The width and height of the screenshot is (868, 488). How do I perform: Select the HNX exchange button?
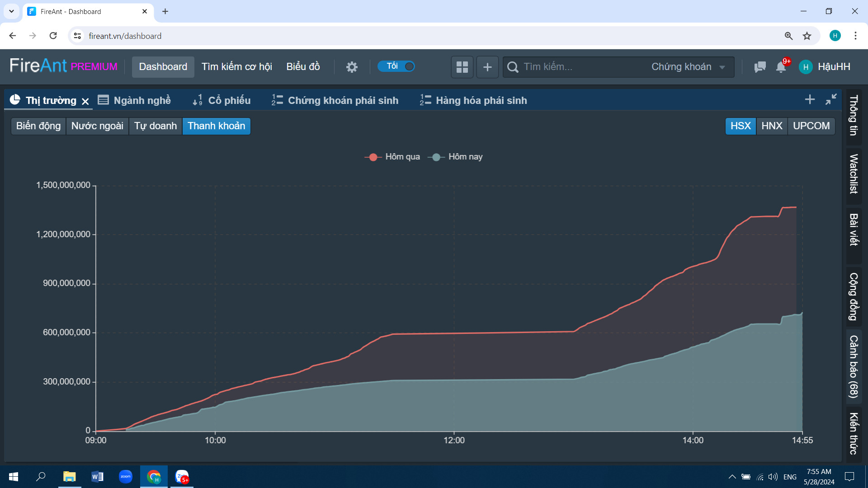click(772, 126)
